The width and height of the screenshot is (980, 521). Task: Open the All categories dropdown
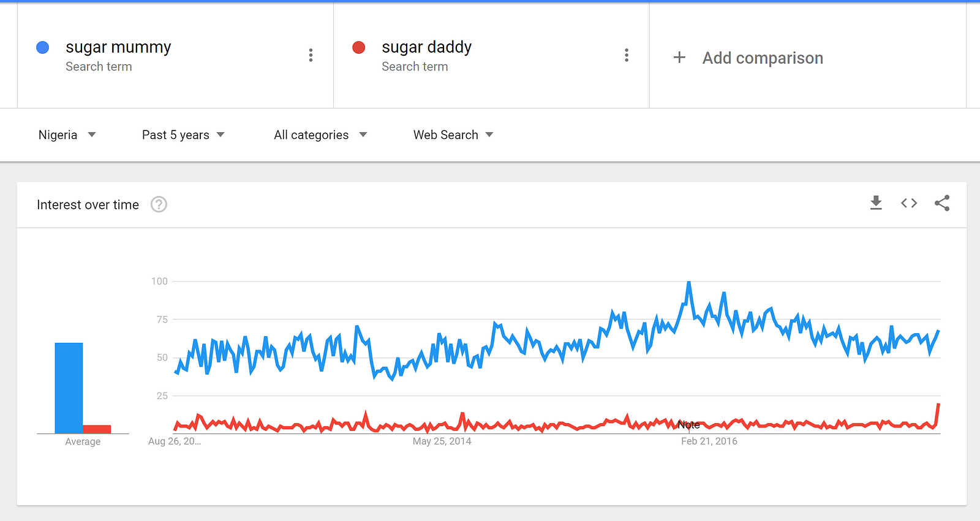(320, 135)
